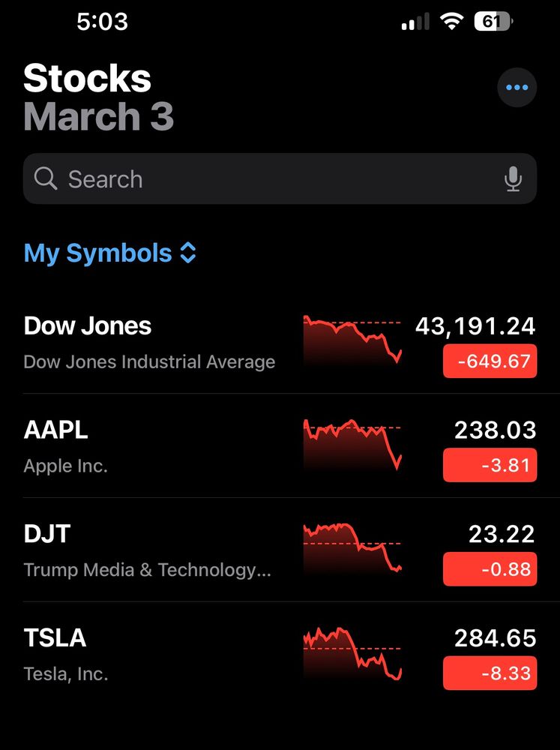The height and width of the screenshot is (750, 560).
Task: Open Trump Media & Technology listing
Action: pyautogui.click(x=147, y=551)
